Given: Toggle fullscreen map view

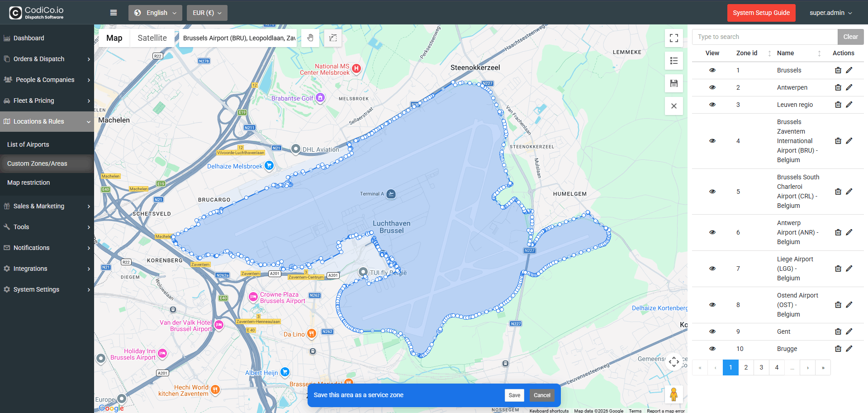Looking at the screenshot, I should (674, 38).
